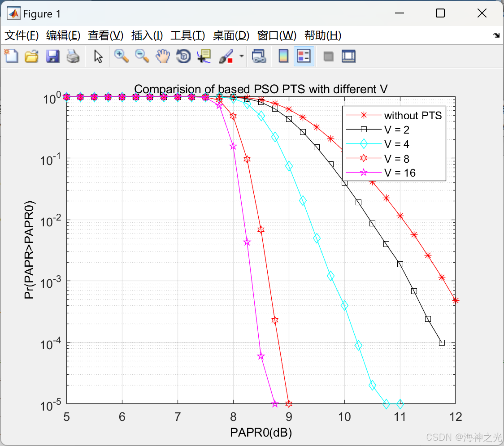Save figure with floppy disk icon
This screenshot has height=446, width=504.
click(52, 56)
